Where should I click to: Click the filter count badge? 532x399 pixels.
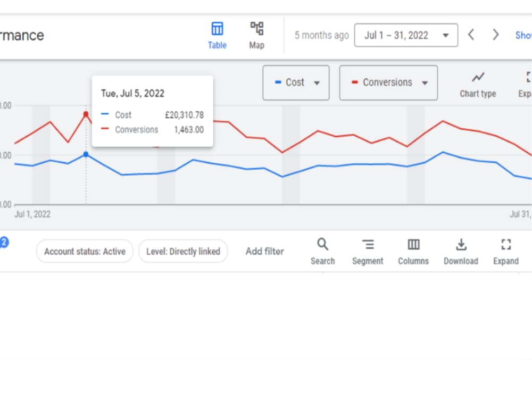[4, 242]
